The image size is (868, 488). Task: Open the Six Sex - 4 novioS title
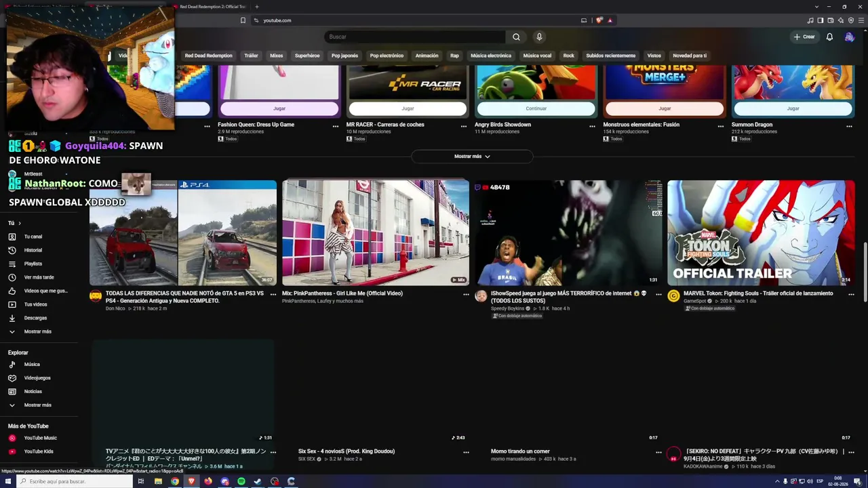click(347, 451)
